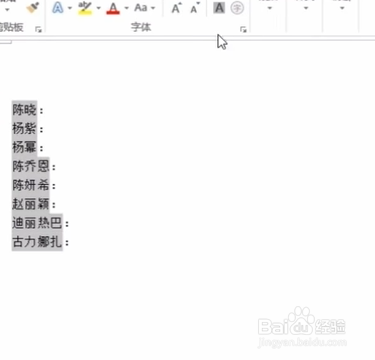Click the selected name 陈晓
The width and height of the screenshot is (375, 360).
24,109
